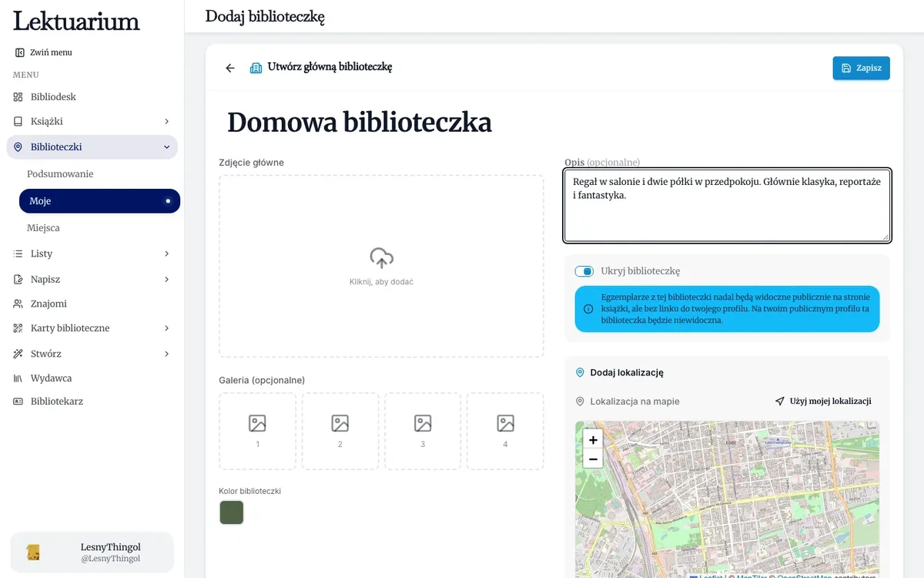Click the Karty biblioteczne QR icon
Screen dimensions: 924x578
pos(18,328)
